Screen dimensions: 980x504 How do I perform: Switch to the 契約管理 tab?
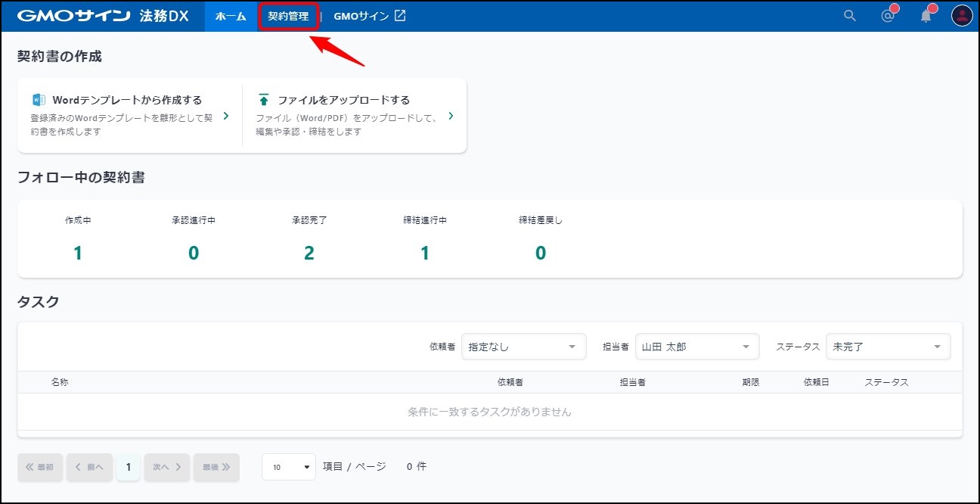click(288, 16)
